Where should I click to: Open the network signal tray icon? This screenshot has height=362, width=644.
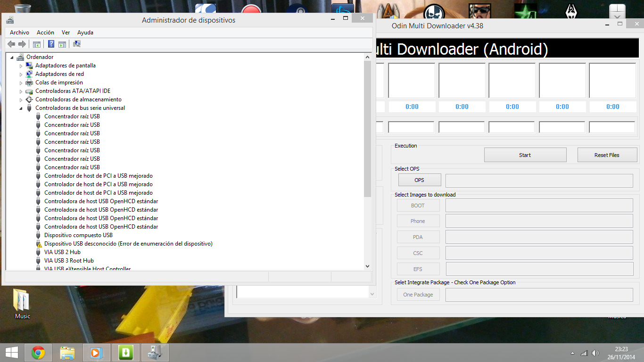pos(584,353)
